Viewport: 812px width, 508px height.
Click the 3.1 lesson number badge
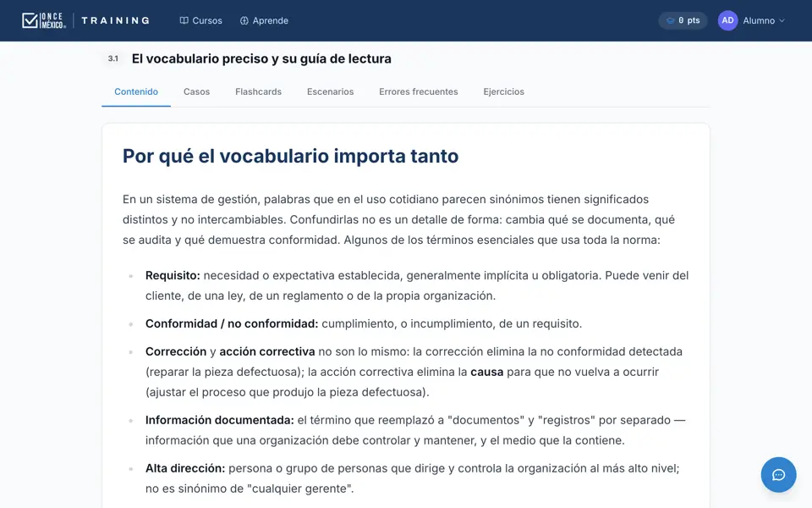coord(112,58)
